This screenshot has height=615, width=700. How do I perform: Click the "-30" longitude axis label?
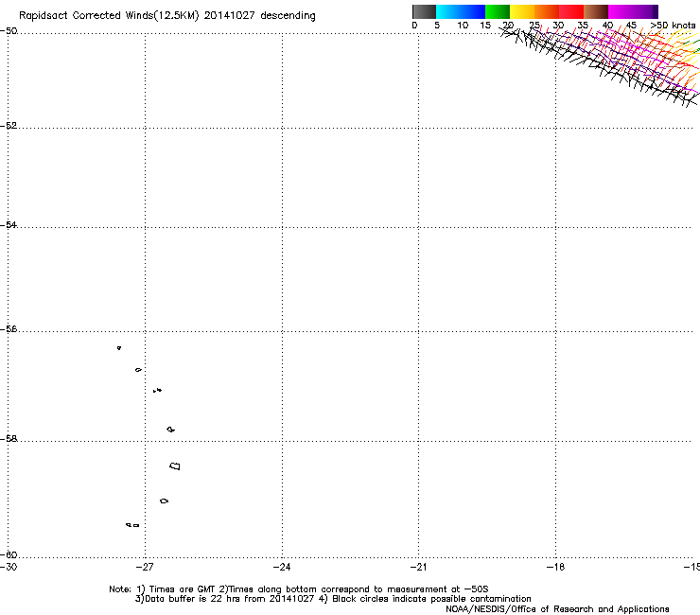9,567
